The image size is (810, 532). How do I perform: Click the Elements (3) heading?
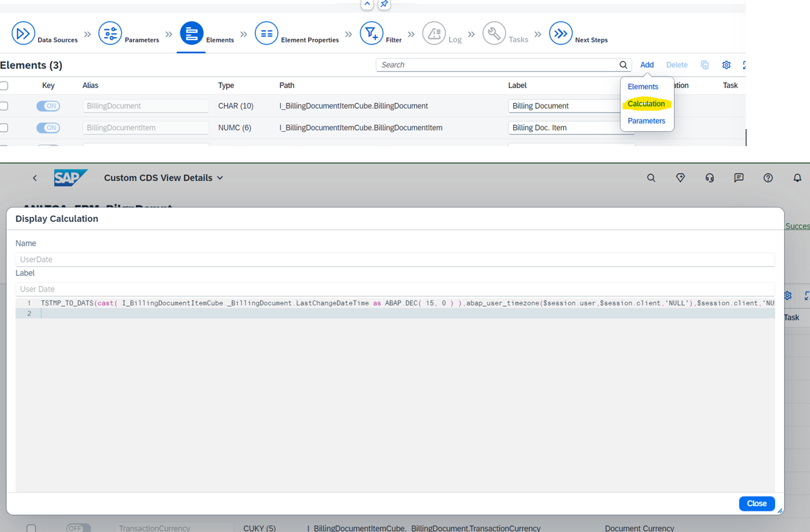pos(31,65)
